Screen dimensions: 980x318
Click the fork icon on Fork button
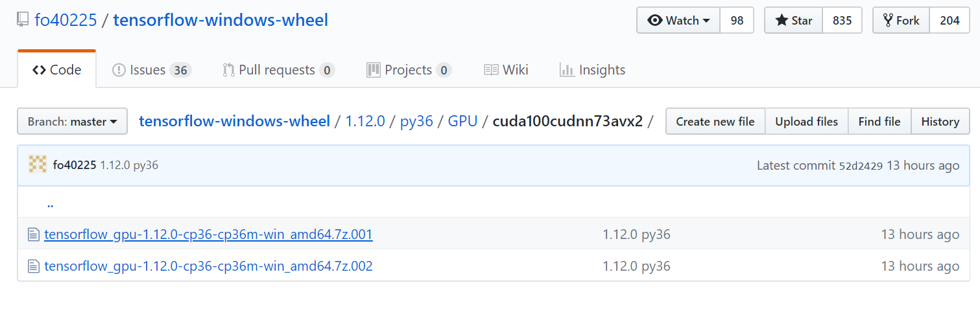tap(888, 21)
